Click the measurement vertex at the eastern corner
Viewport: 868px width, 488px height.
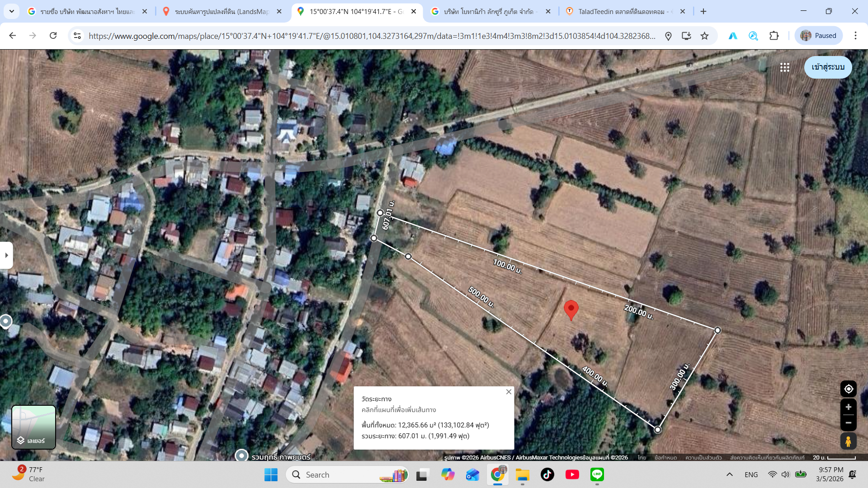[x=717, y=330]
